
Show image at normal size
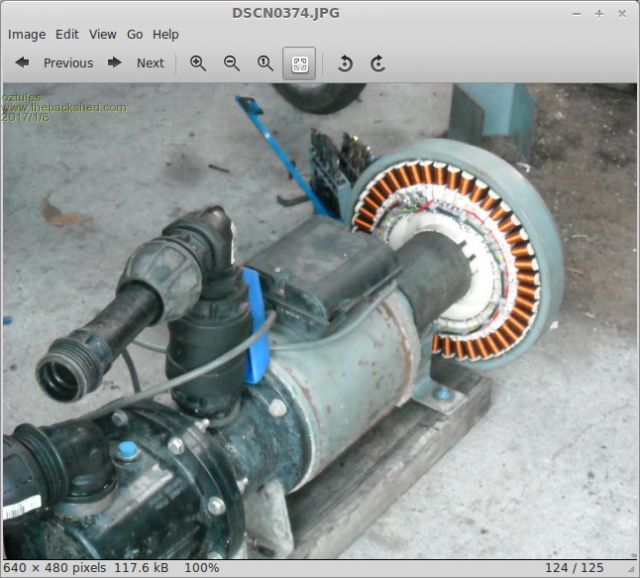[265, 63]
